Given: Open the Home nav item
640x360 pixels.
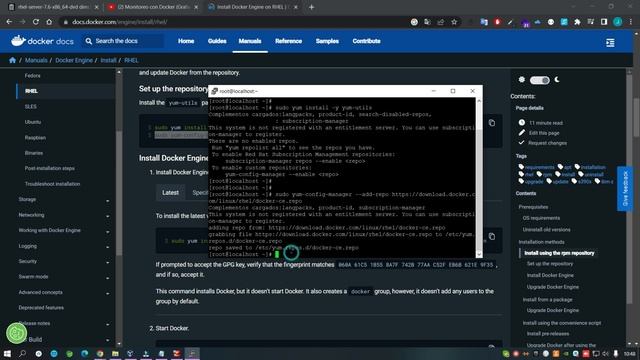Looking at the screenshot, I should (x=186, y=41).
